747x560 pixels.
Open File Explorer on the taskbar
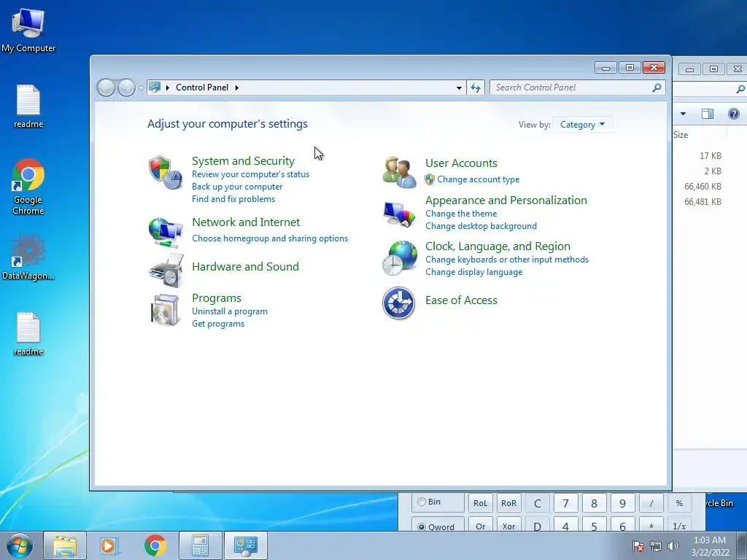(x=65, y=545)
